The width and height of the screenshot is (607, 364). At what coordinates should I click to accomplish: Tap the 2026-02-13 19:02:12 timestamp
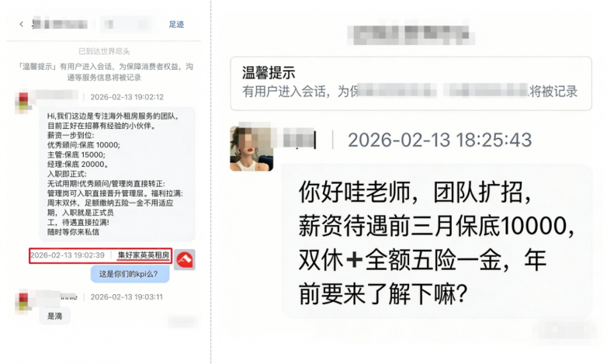click(127, 97)
